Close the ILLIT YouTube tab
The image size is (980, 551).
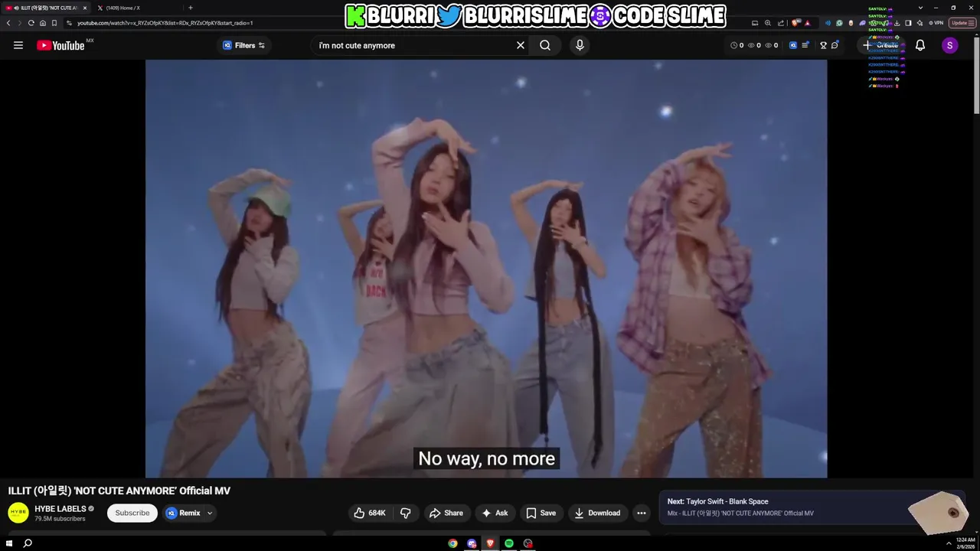(x=85, y=8)
